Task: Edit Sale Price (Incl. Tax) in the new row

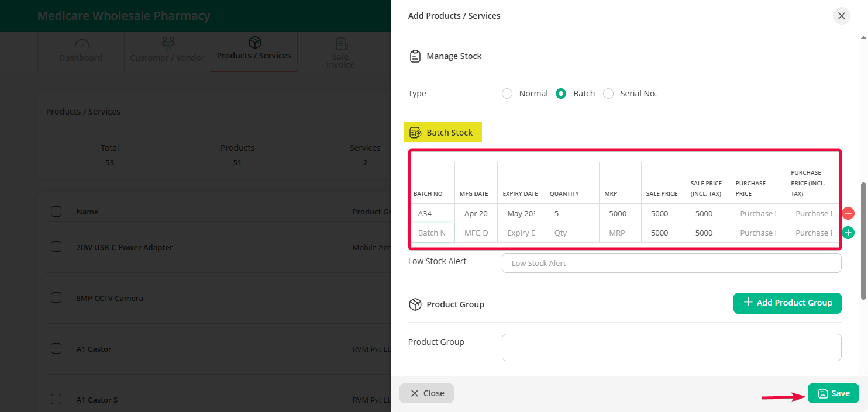Action: (x=708, y=233)
